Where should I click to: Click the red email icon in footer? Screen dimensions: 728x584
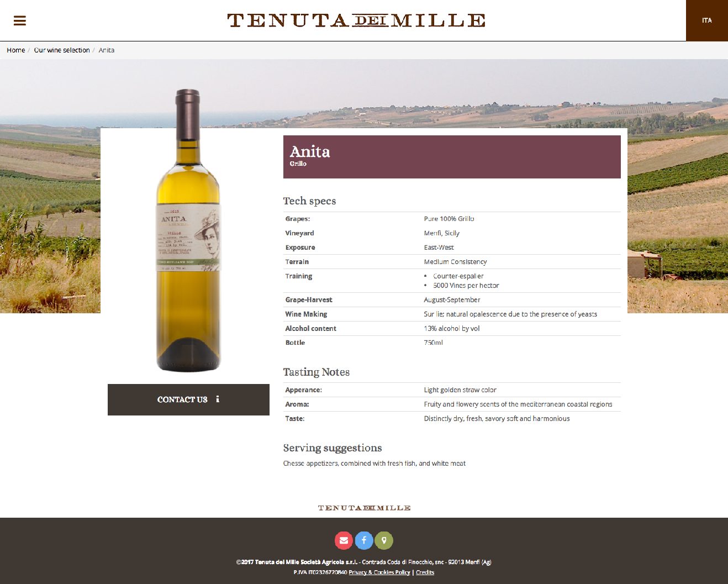point(344,540)
